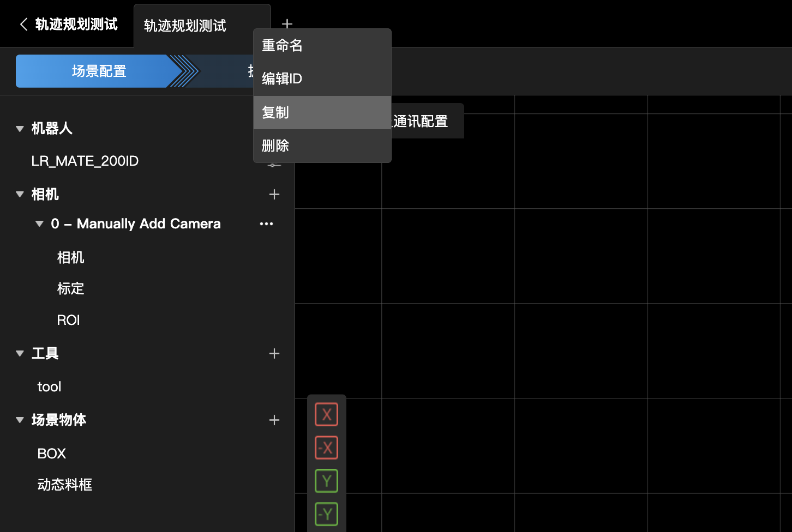
Task: Switch view to negative X axis
Action: click(x=326, y=448)
